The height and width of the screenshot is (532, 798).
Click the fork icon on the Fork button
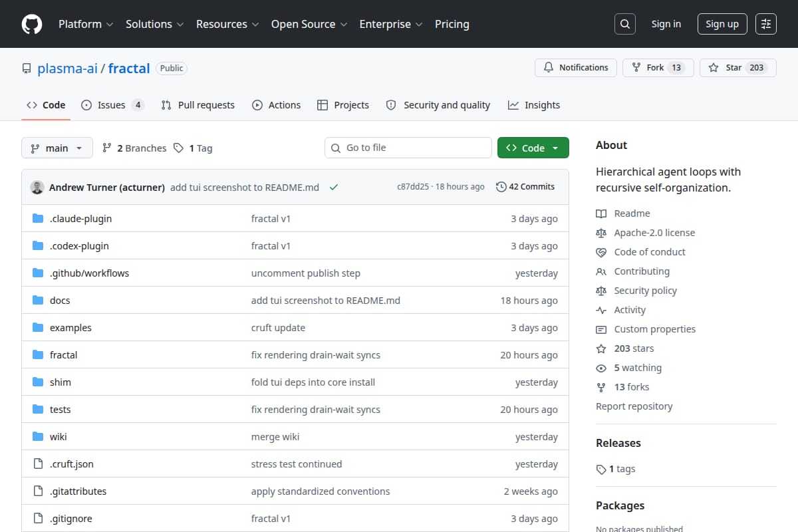(636, 68)
